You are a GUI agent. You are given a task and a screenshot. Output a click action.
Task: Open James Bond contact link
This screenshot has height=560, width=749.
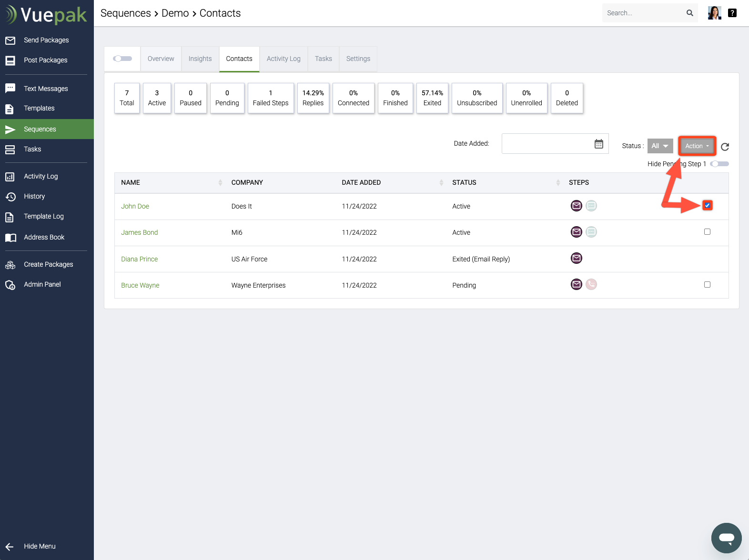[x=139, y=232]
